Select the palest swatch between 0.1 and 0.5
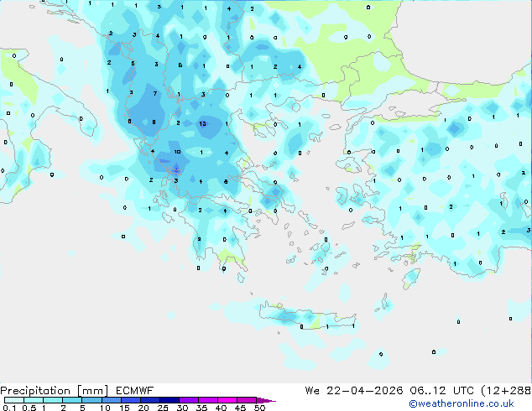Screen dimensions: 532x411 (14, 400)
